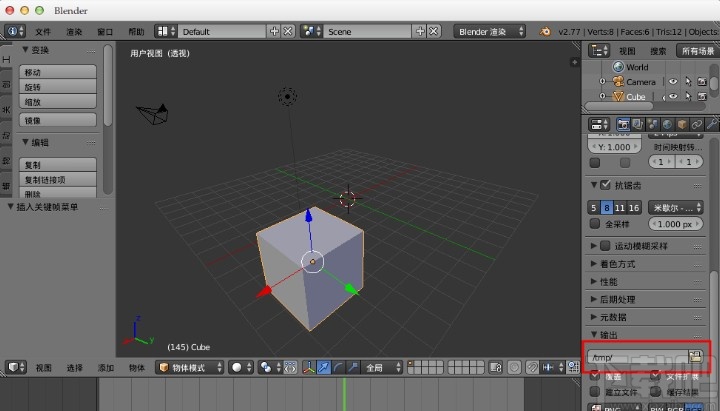Select the World properties globe tab
720x411 pixels.
pyautogui.click(x=667, y=124)
